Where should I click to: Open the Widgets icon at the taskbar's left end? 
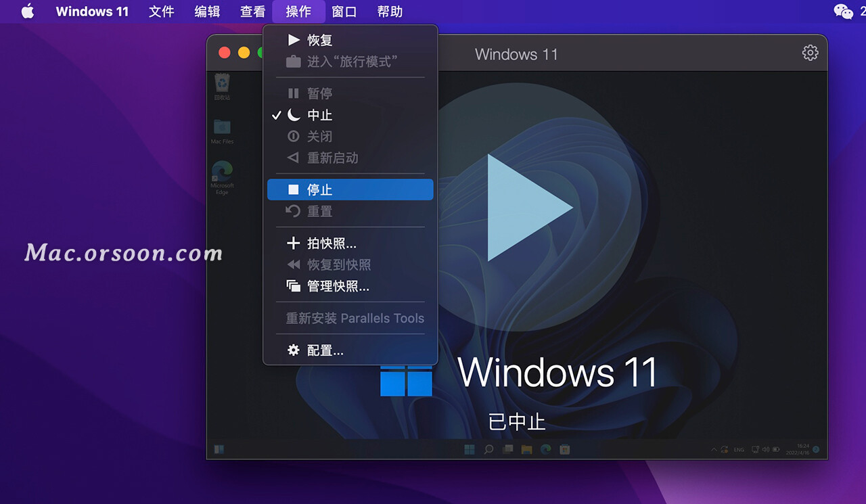[x=219, y=449]
